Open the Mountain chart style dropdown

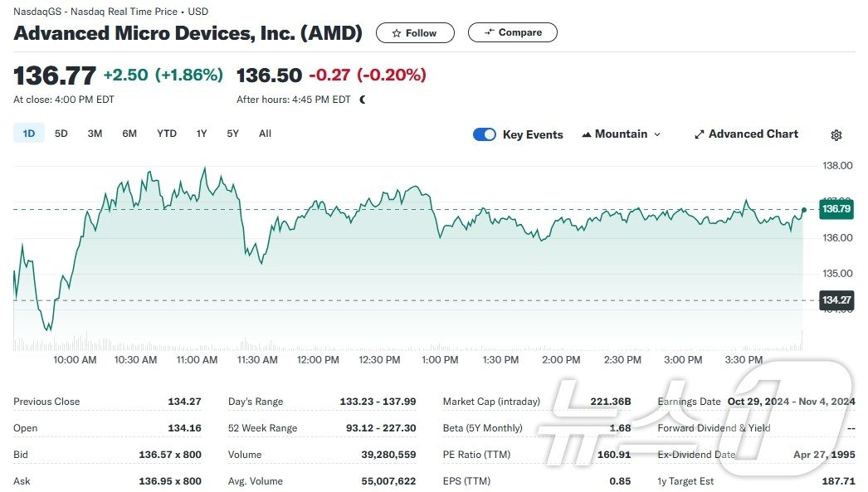coord(621,134)
